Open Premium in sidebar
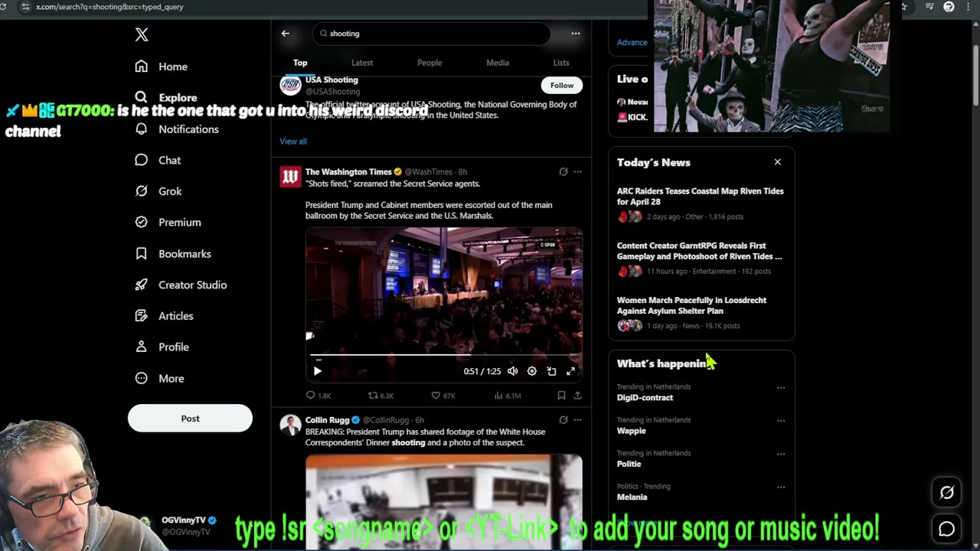 click(x=168, y=222)
